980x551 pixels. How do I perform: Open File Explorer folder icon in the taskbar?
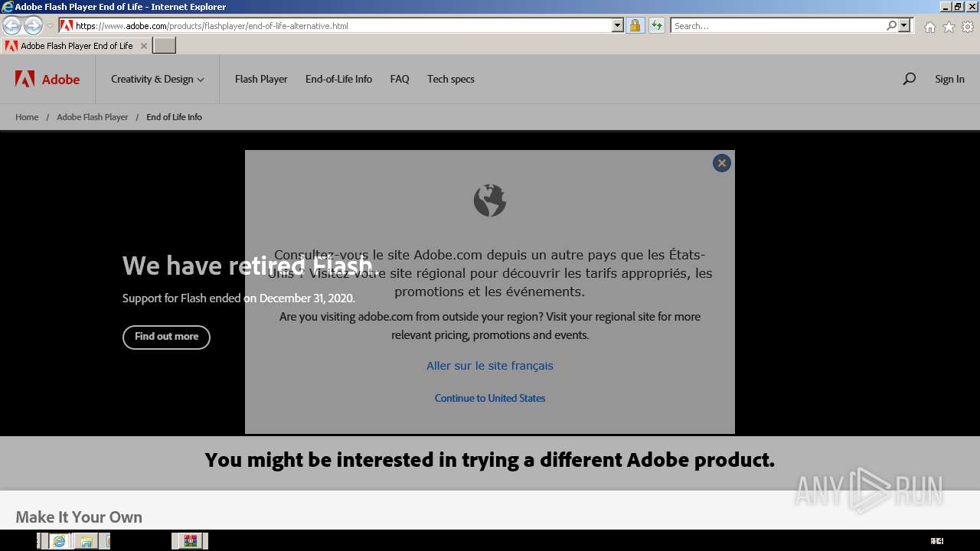86,541
